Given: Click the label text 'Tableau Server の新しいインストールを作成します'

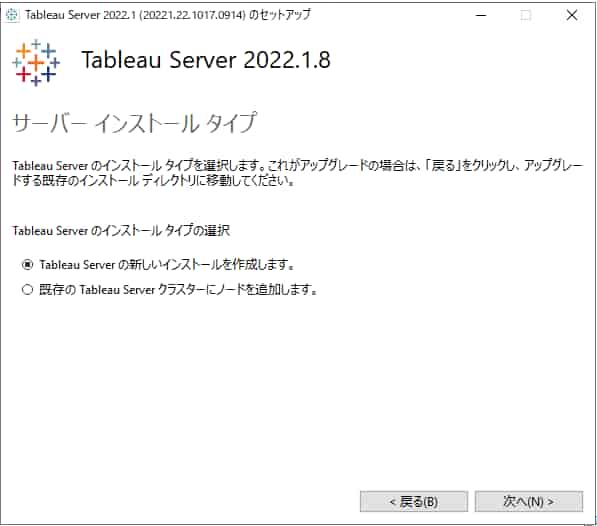Looking at the screenshot, I should pos(166,265).
